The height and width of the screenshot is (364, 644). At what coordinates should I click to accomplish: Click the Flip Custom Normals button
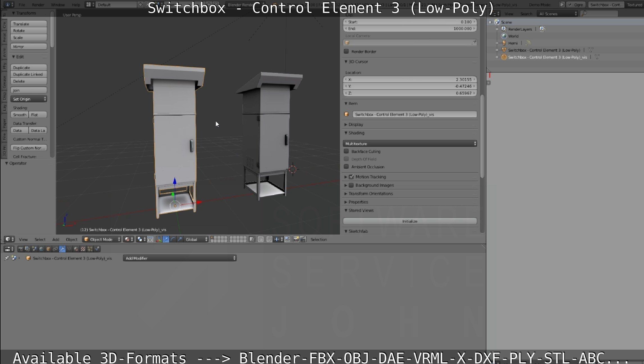[x=29, y=148]
